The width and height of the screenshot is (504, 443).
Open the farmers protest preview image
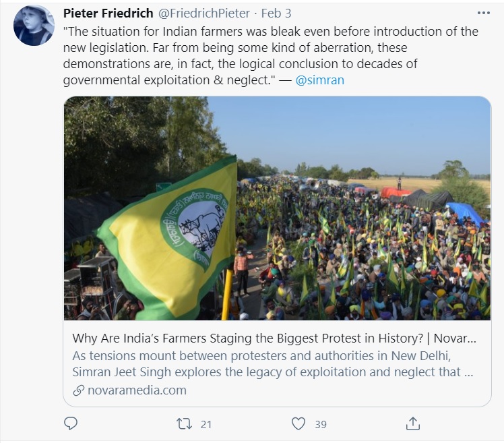tap(277, 208)
